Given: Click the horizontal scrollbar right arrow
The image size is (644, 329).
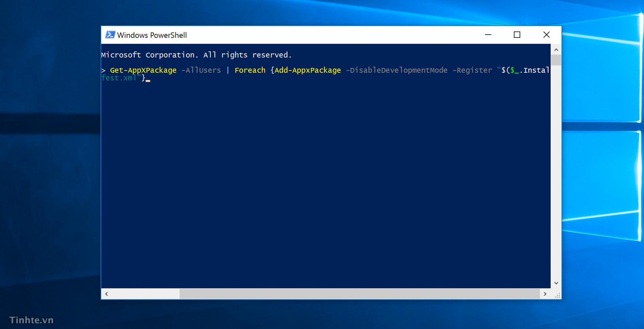Looking at the screenshot, I should tap(545, 294).
